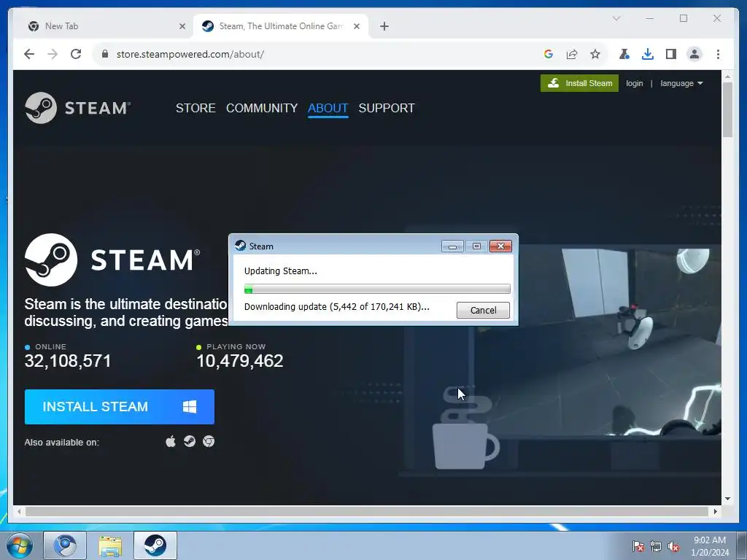Open Chrome Labs flask icon
Image resolution: width=747 pixels, height=560 pixels.
coord(624,54)
